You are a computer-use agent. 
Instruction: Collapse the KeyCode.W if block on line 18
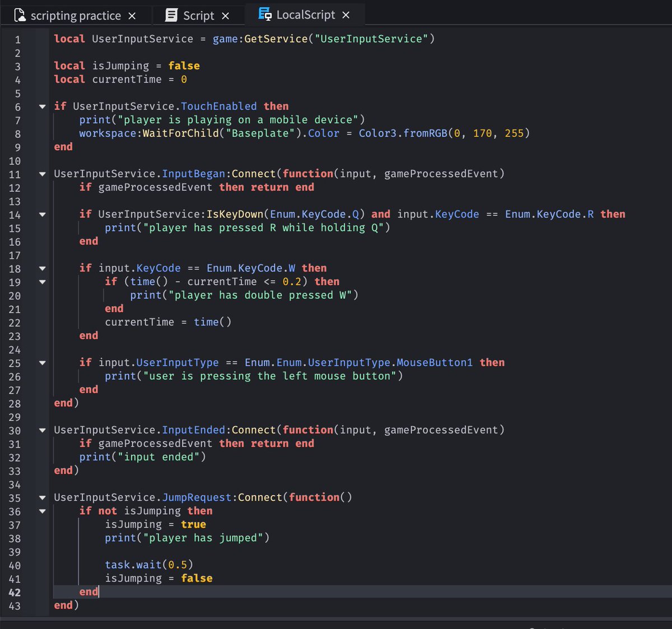click(42, 268)
